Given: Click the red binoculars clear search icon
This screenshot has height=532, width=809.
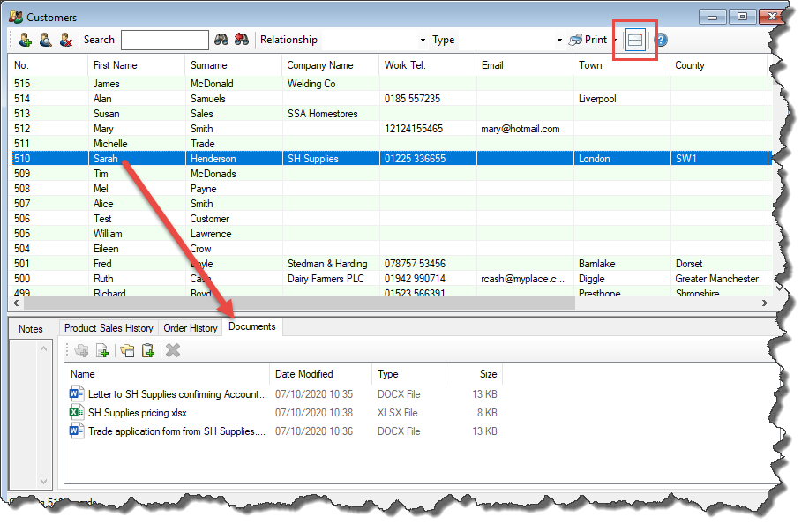Looking at the screenshot, I should (x=242, y=40).
